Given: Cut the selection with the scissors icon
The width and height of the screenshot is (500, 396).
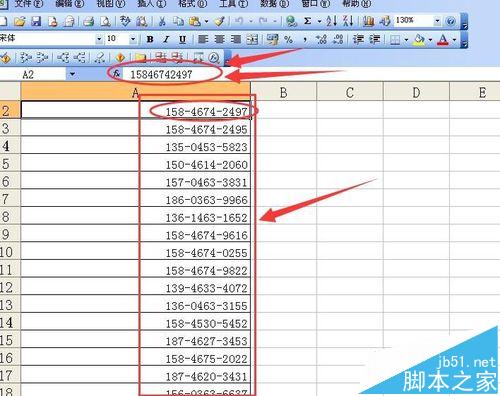Looking at the screenshot, I should pos(162,22).
